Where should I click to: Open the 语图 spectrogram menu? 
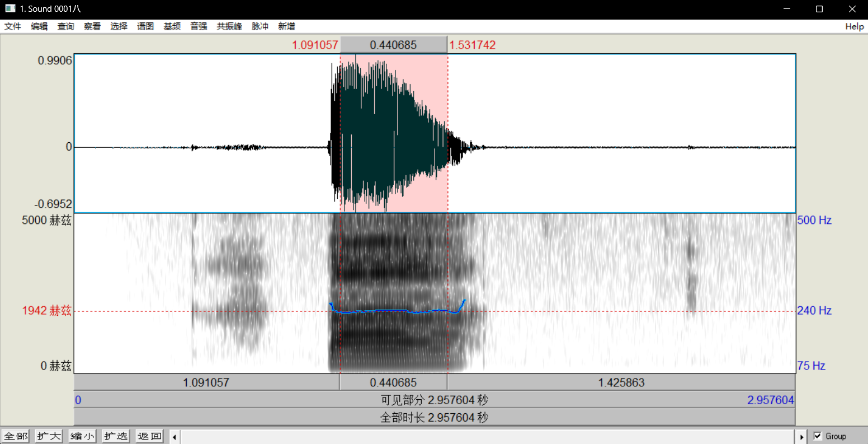click(145, 26)
